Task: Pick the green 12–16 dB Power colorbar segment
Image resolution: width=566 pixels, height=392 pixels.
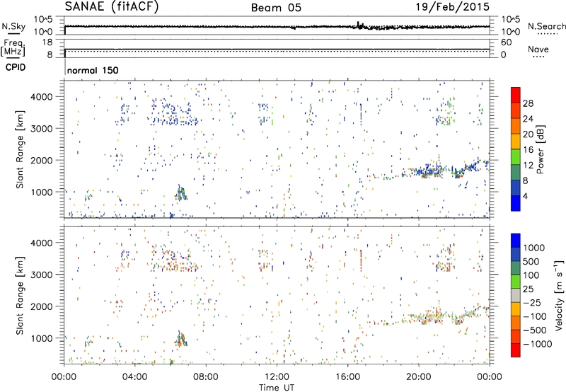Action: pos(516,157)
